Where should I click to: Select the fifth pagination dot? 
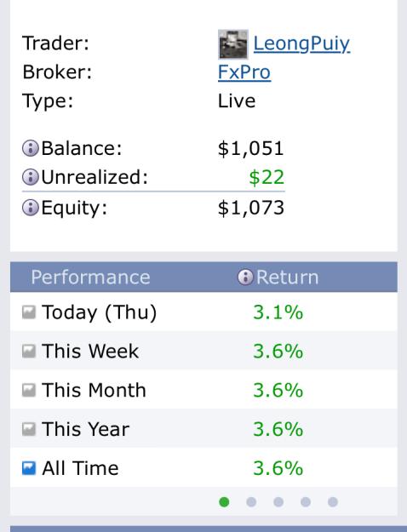[333, 502]
